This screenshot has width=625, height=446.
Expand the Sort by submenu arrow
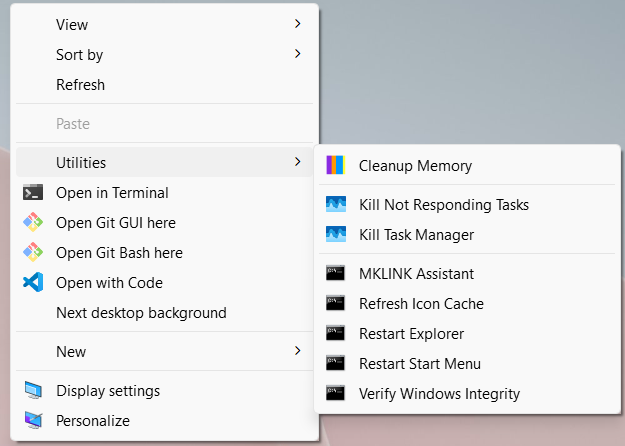click(x=297, y=54)
